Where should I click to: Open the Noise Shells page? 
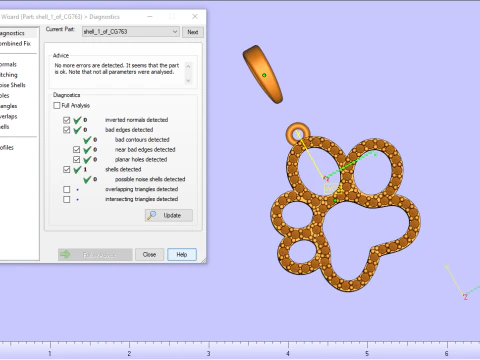point(13,85)
